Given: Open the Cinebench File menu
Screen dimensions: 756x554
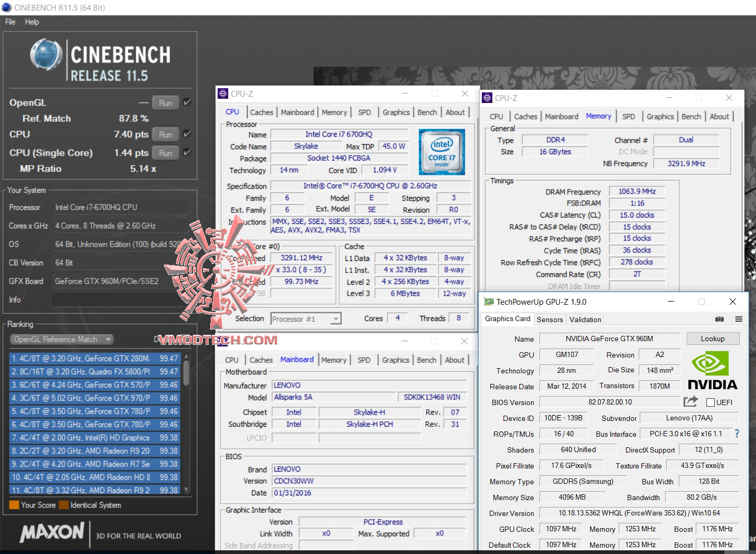Looking at the screenshot, I should [x=10, y=22].
